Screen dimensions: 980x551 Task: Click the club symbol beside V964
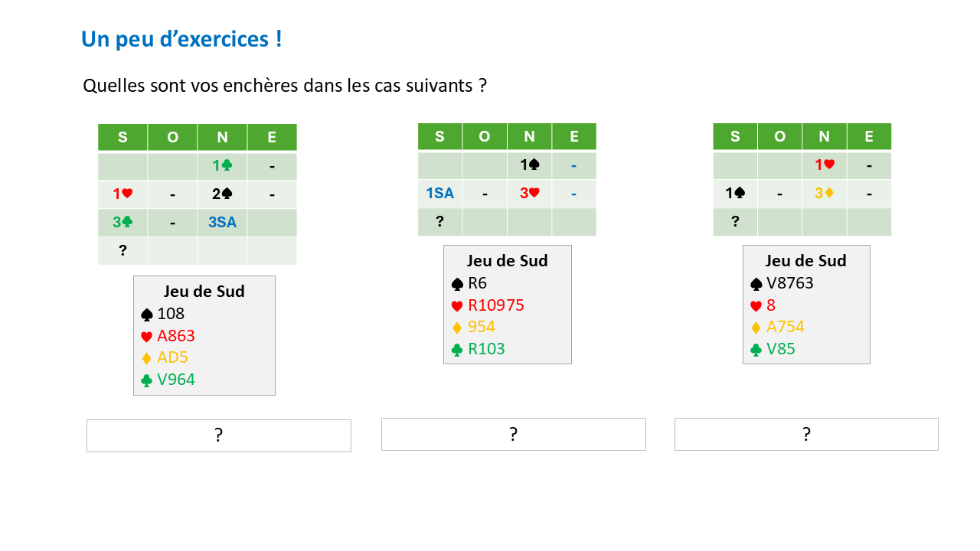[x=148, y=380]
